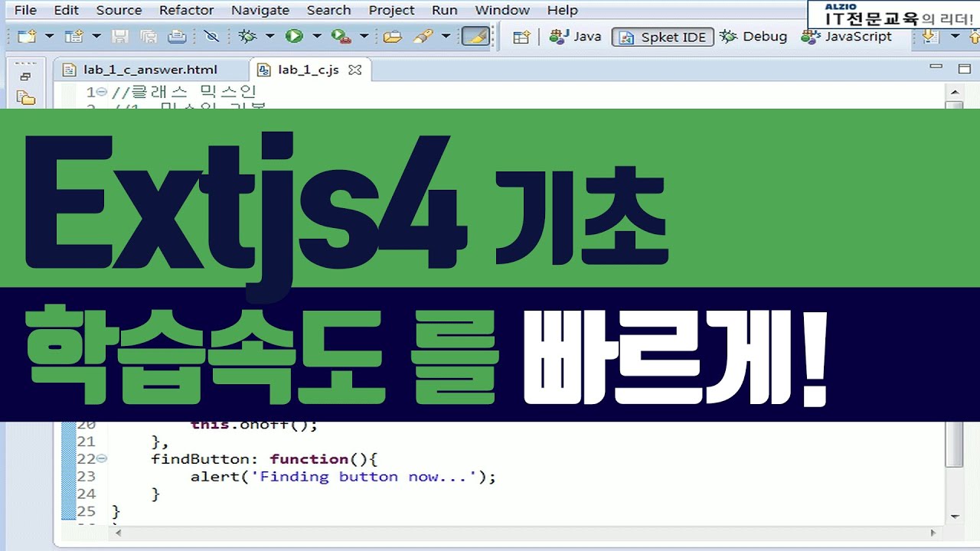Viewport: 980px width, 551px height.
Task: Switch to the JavaScript perspective
Action: pos(847,37)
